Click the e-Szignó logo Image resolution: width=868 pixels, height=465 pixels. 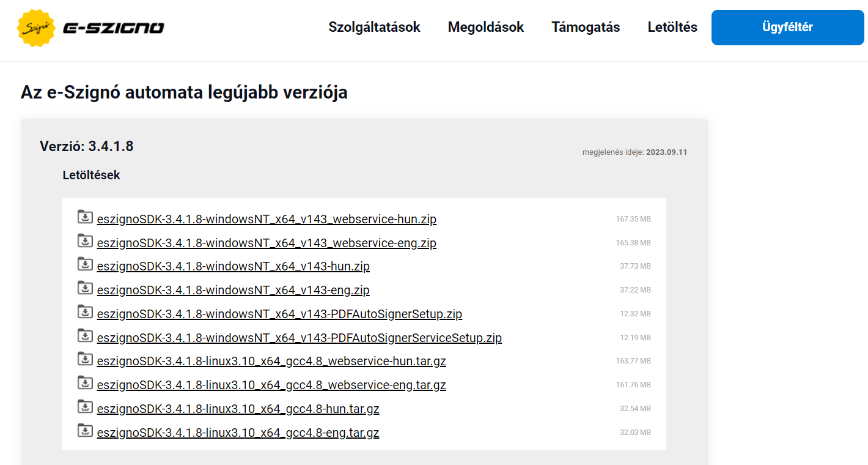click(90, 28)
